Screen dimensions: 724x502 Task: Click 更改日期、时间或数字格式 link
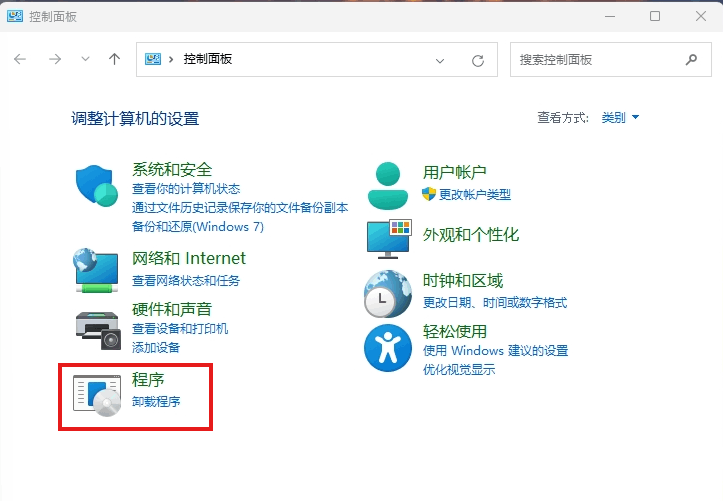495,302
